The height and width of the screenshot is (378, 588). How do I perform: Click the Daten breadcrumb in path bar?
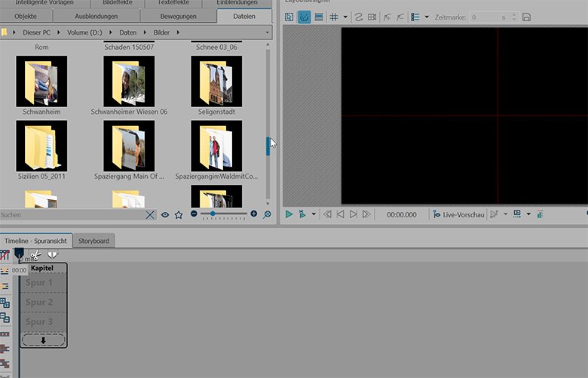pyautogui.click(x=129, y=33)
